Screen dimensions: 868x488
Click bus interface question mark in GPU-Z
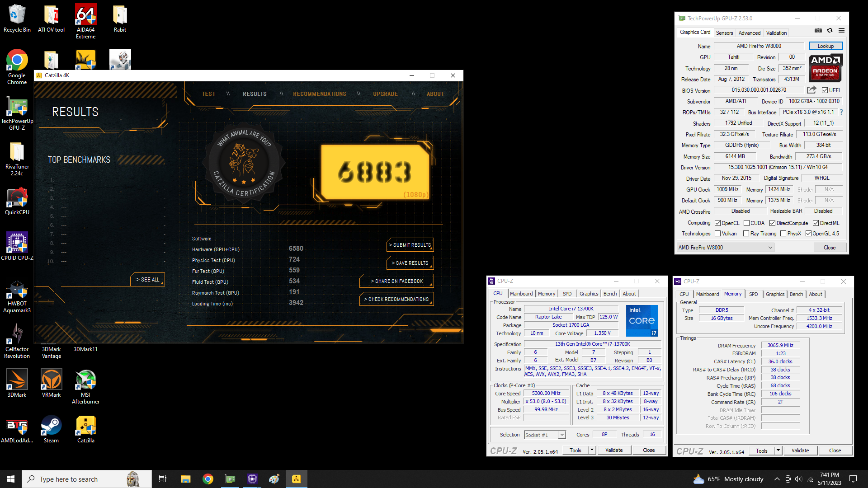tap(841, 112)
